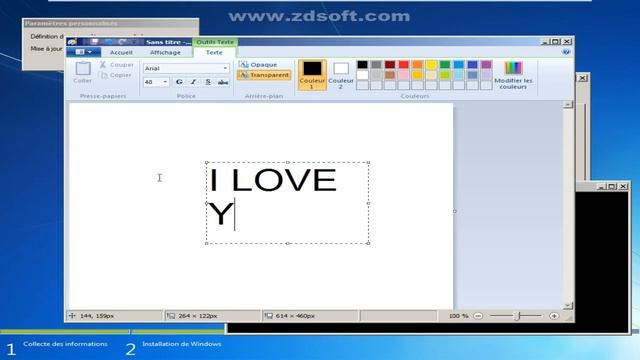The image size is (640, 360).
Task: Pick the pink swatch in second row
Action: click(x=404, y=75)
